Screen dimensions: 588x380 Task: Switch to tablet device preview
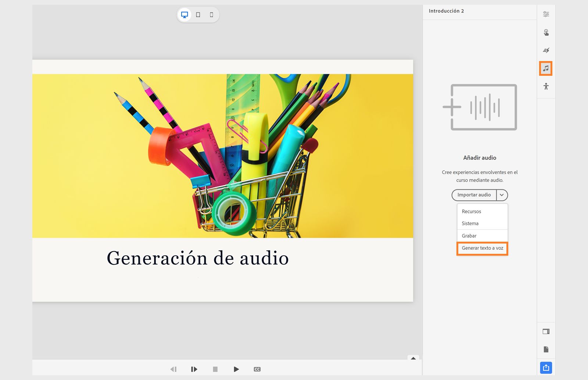(198, 15)
